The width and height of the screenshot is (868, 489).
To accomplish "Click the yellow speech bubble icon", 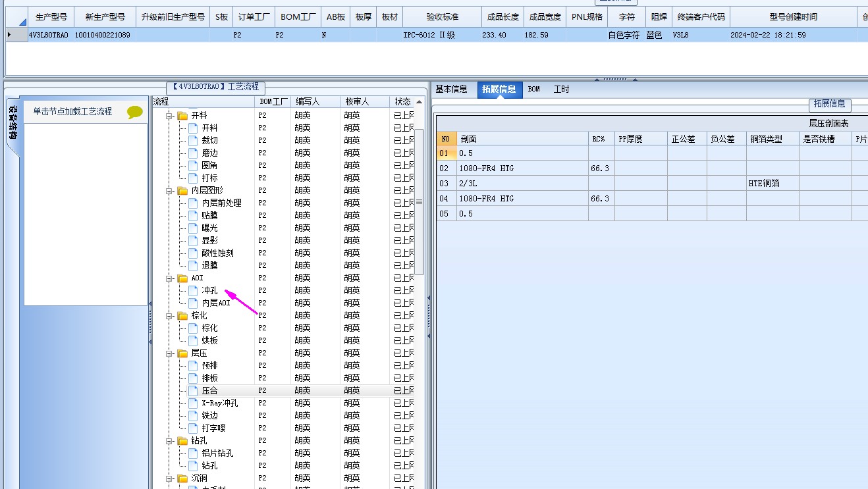I will pyautogui.click(x=135, y=112).
